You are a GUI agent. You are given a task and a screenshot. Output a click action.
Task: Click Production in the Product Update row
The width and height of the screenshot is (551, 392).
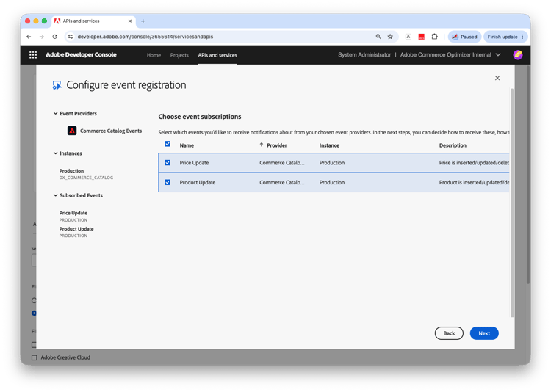click(332, 182)
